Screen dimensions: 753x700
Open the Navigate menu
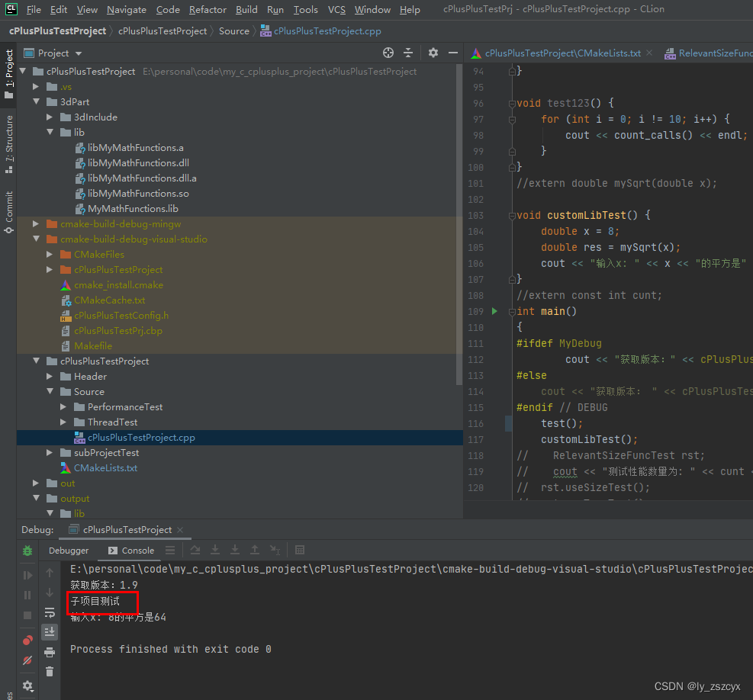[126, 10]
